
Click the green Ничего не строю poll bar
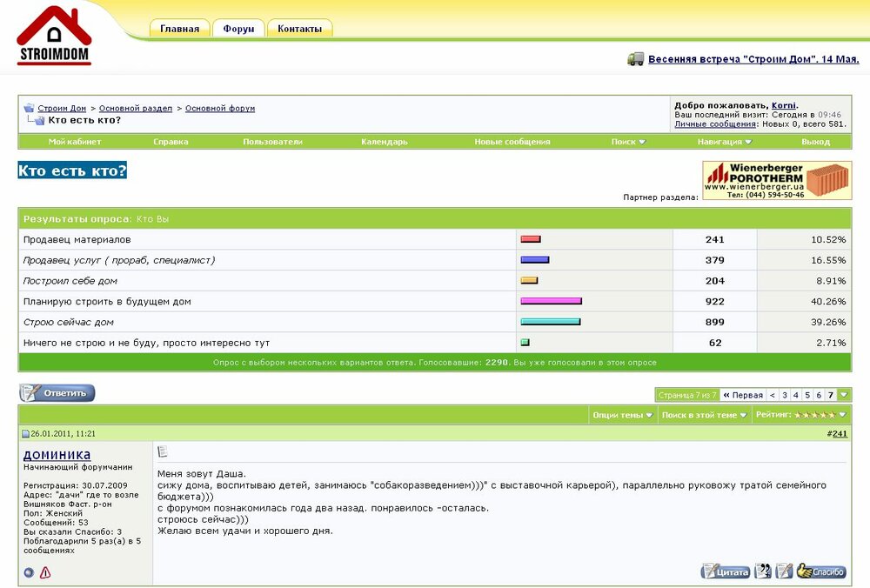click(525, 343)
